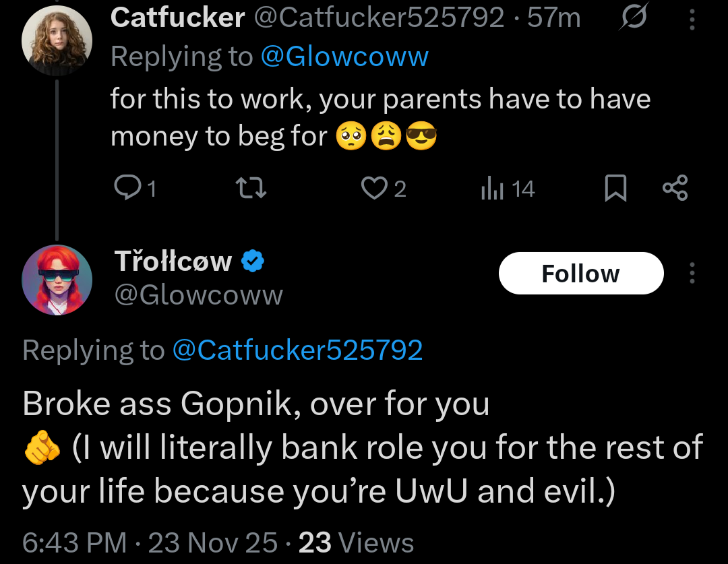Open the red-haired sunglasses avatar
The image size is (728, 564).
tap(57, 279)
